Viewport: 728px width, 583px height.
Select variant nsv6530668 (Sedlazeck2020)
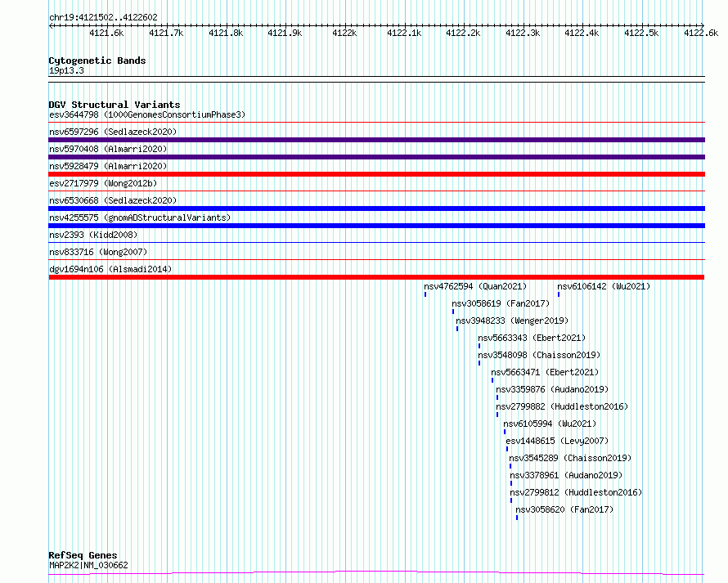(x=113, y=200)
